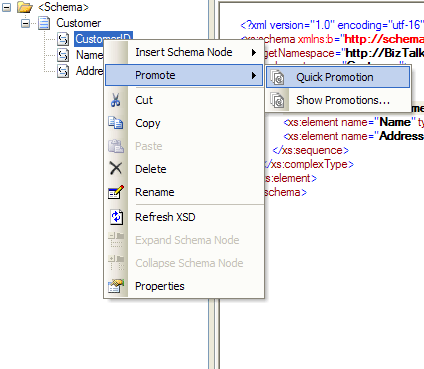Click the Schema folder icon

tap(25, 7)
